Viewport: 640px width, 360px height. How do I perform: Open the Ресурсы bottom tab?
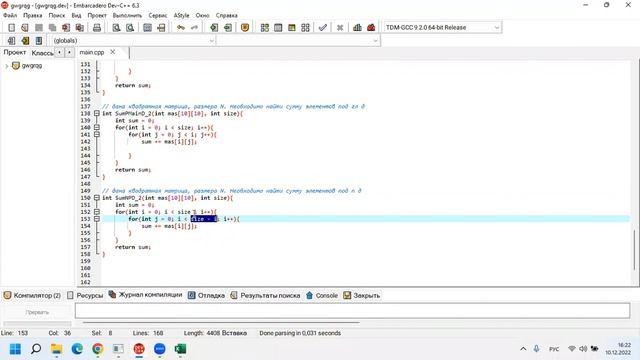pos(85,295)
